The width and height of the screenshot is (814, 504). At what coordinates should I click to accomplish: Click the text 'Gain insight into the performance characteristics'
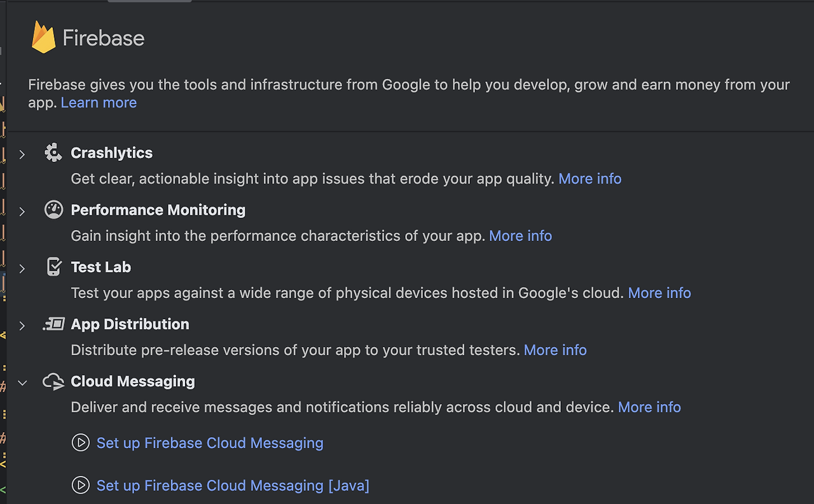click(278, 236)
